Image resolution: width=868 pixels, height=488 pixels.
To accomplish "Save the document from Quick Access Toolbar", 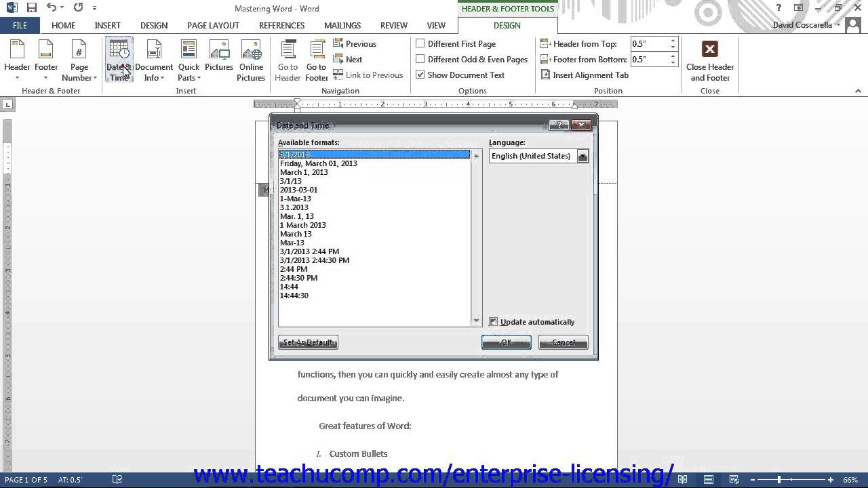I will [31, 8].
